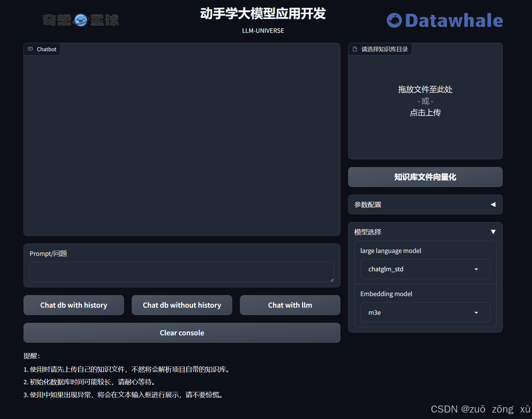Open the Embedding model dropdown
This screenshot has width=532, height=419.
425,312
